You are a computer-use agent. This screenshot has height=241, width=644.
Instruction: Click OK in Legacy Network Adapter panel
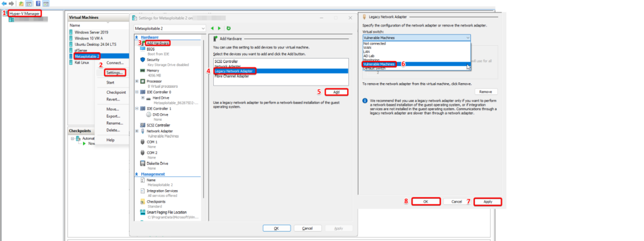[426, 202]
